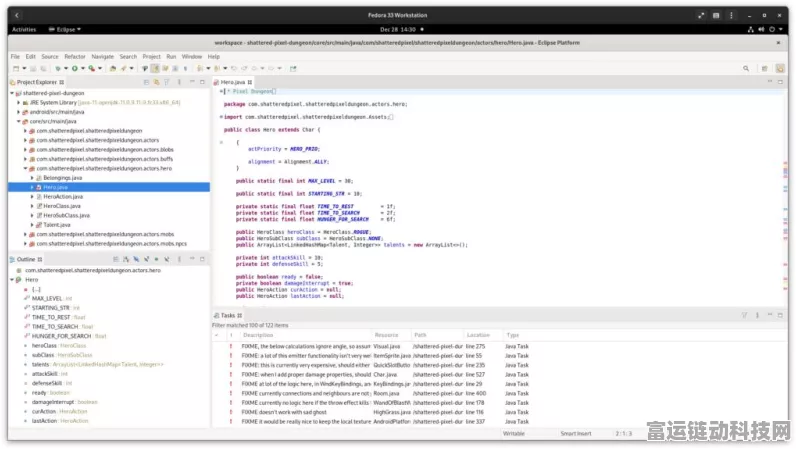Open the Outline view menu icon
Viewport: 796px width, 449px height.
[179, 259]
